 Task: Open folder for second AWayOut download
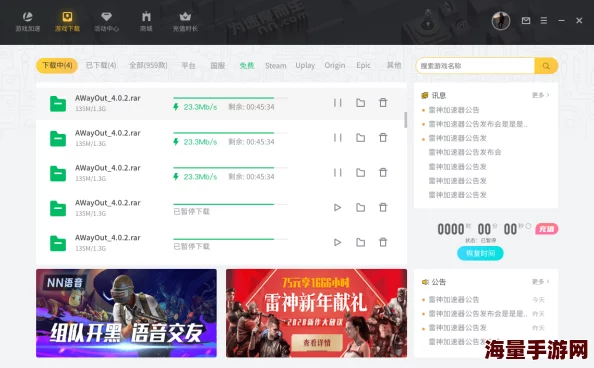point(360,138)
